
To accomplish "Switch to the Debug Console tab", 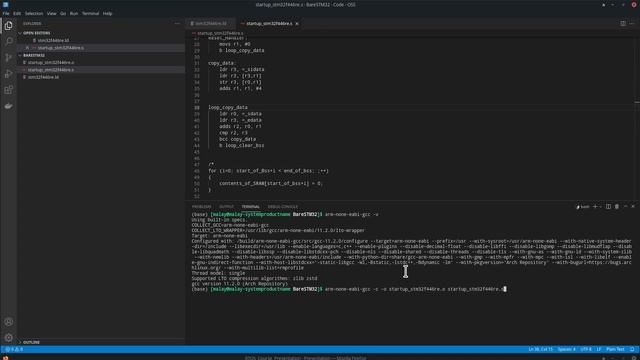I will [x=282, y=207].
